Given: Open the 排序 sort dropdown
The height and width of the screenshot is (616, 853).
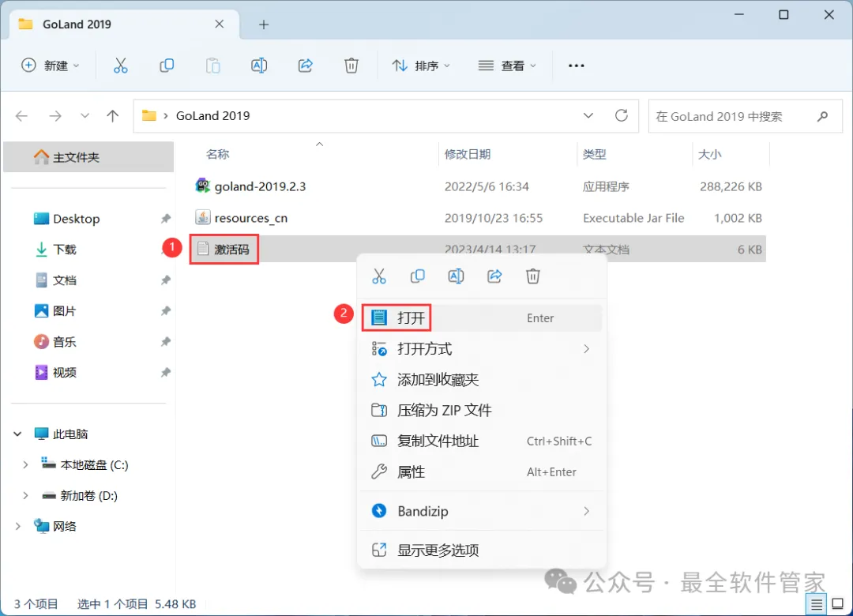Looking at the screenshot, I should point(421,66).
